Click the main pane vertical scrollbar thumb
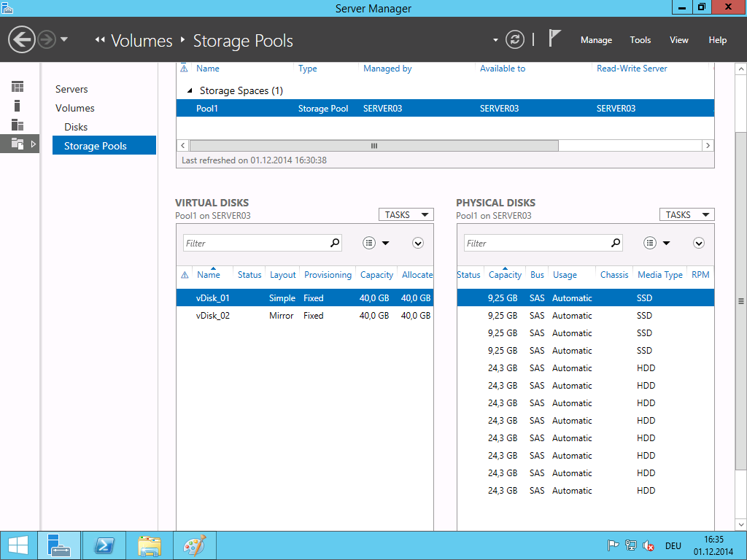The height and width of the screenshot is (560, 747). click(x=741, y=301)
